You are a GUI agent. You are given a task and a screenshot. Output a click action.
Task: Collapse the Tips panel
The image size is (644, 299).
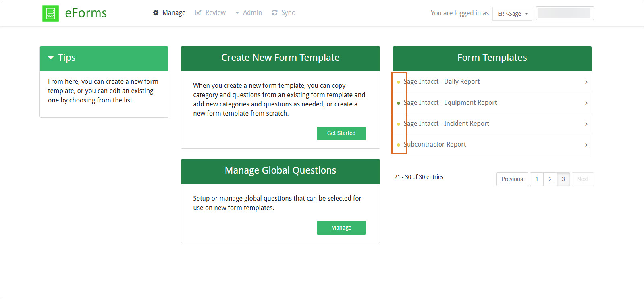pyautogui.click(x=51, y=58)
